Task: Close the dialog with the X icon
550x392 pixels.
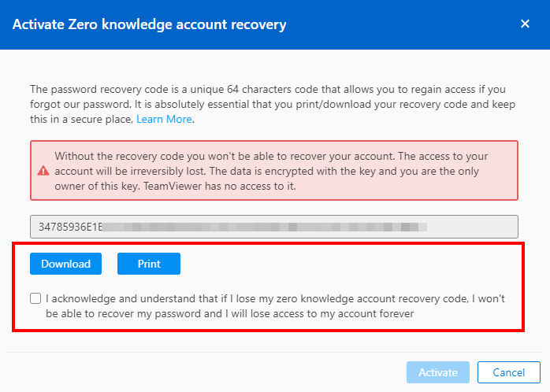Action: 525,24
